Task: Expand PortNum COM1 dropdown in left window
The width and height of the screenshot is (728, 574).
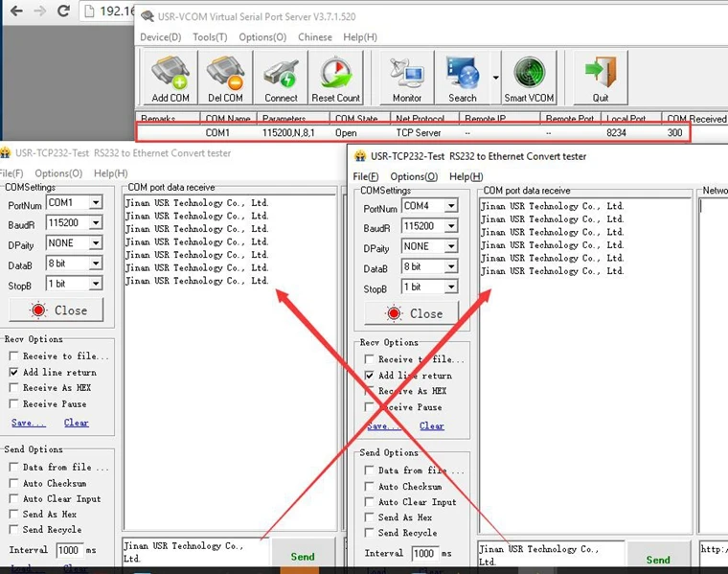Action: 96,202
